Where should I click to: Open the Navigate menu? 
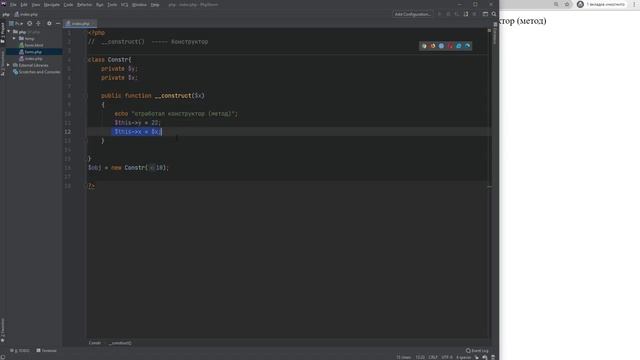click(x=52, y=4)
